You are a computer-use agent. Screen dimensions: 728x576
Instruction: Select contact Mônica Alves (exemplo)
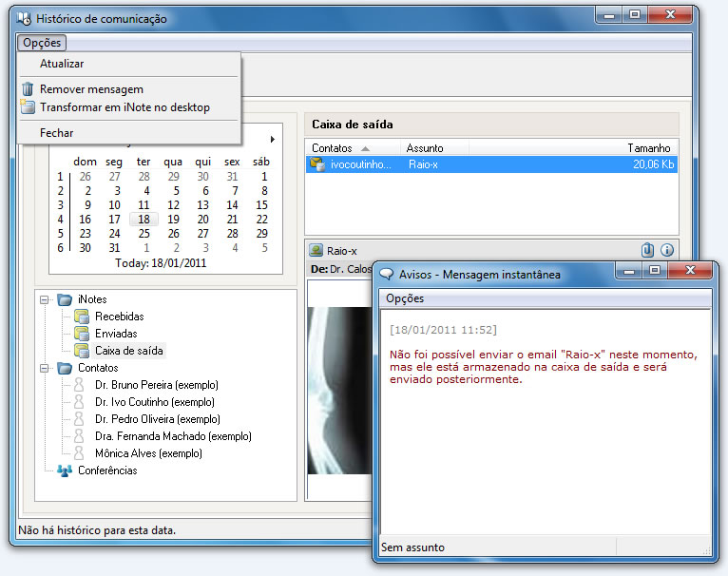tap(148, 453)
